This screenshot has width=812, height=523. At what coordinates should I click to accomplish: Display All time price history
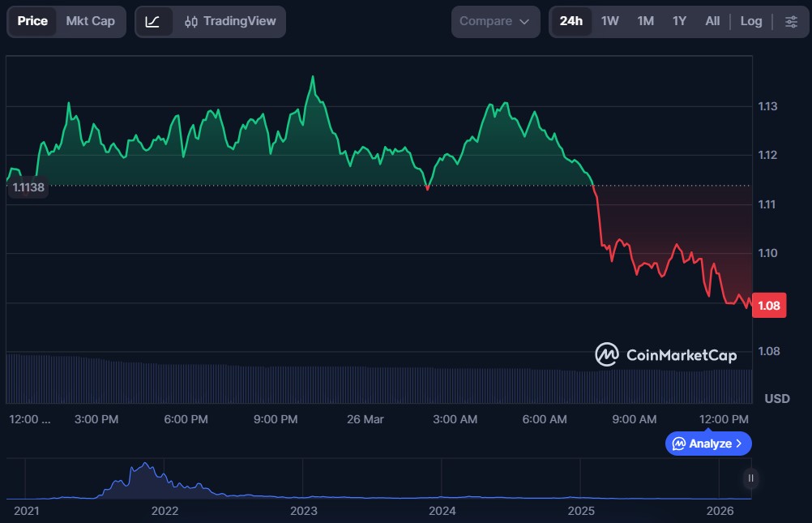click(x=712, y=21)
